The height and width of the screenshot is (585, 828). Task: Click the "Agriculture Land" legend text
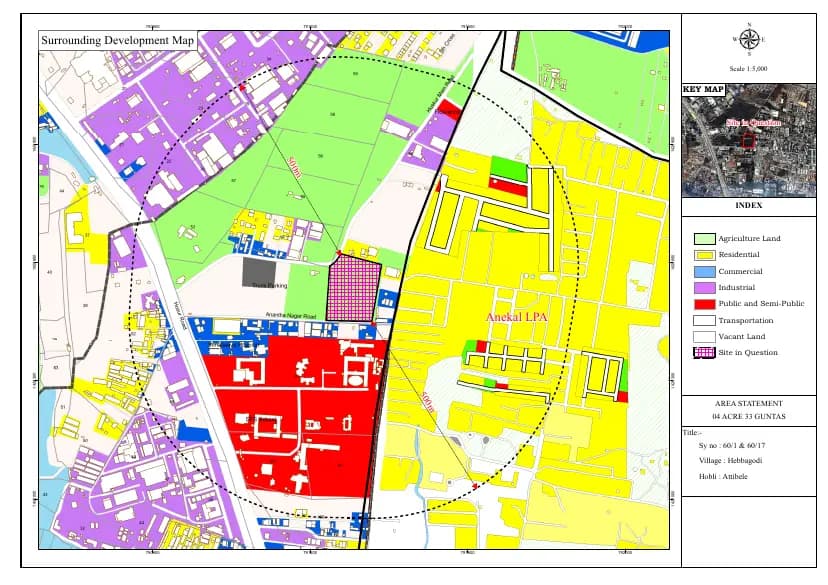pos(749,239)
